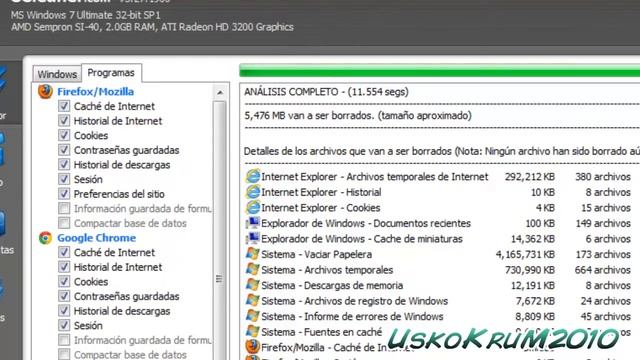The height and width of the screenshot is (360, 640).
Task: Select row Sistema - Archivos temporales
Action: tap(438, 270)
